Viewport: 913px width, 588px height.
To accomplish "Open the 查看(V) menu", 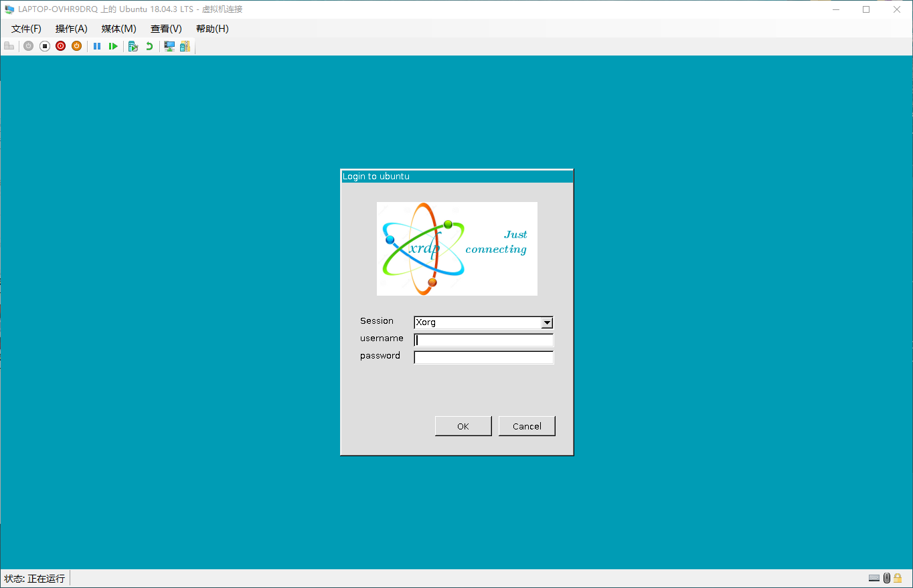I will (x=166, y=29).
